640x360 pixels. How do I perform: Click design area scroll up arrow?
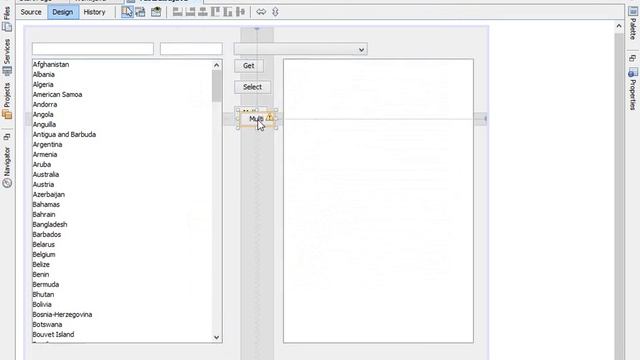(x=619, y=26)
